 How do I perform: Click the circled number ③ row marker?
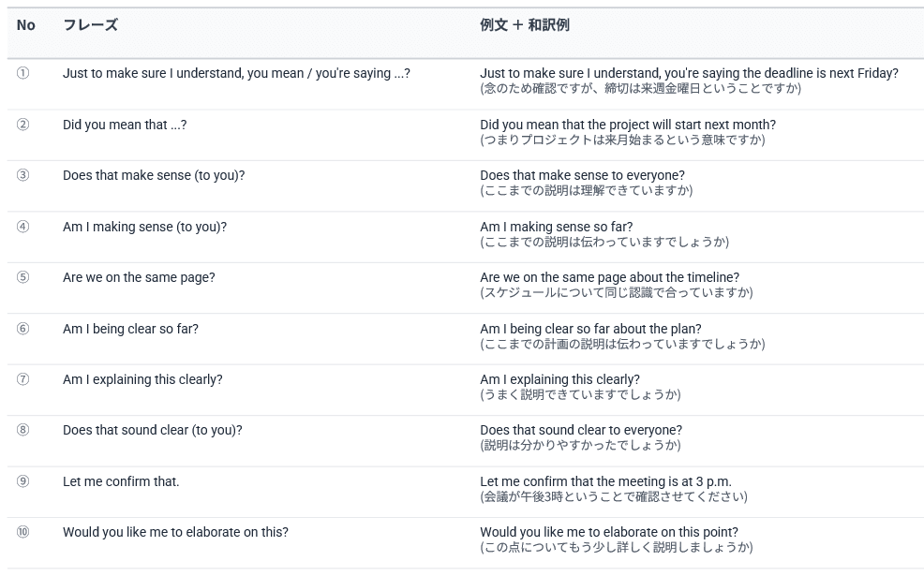(22, 175)
